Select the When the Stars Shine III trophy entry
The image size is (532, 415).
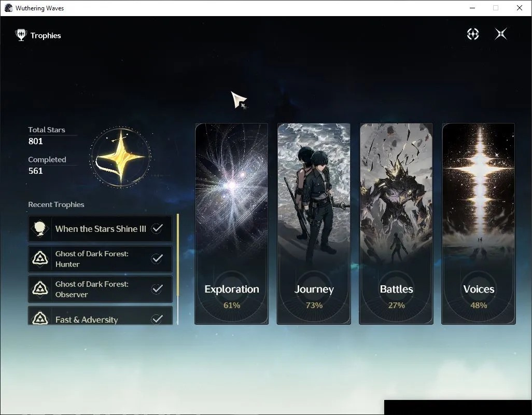pyautogui.click(x=100, y=229)
